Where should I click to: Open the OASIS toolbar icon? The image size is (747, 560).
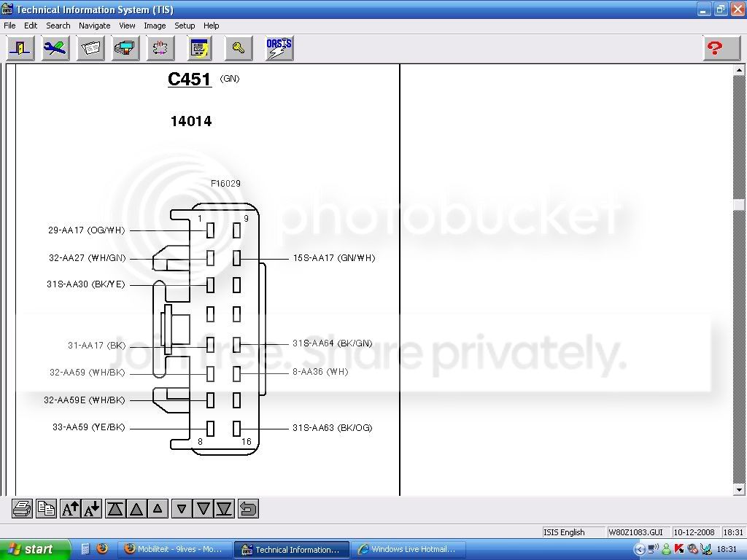[x=279, y=48]
